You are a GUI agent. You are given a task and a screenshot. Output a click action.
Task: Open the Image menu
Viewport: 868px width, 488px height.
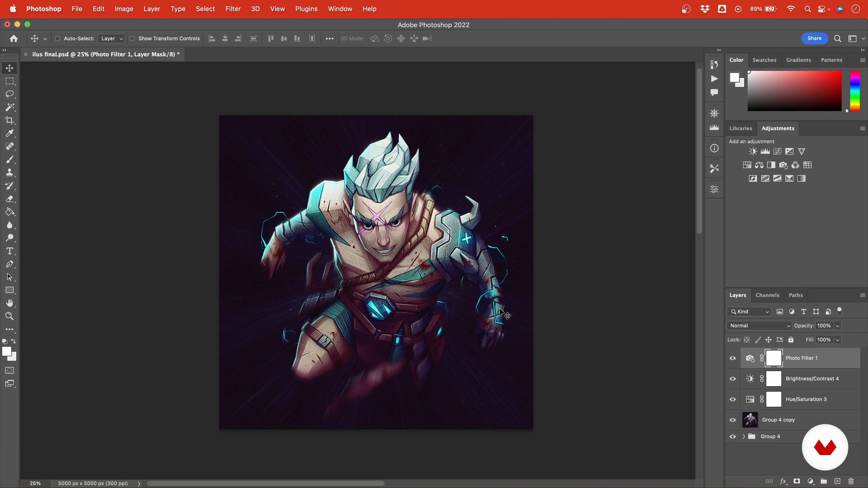124,9
